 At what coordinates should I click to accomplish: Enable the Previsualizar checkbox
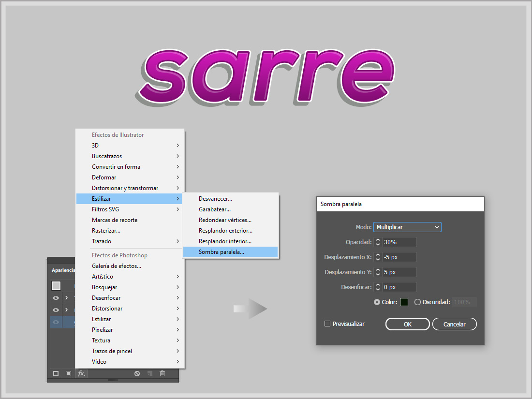click(327, 324)
